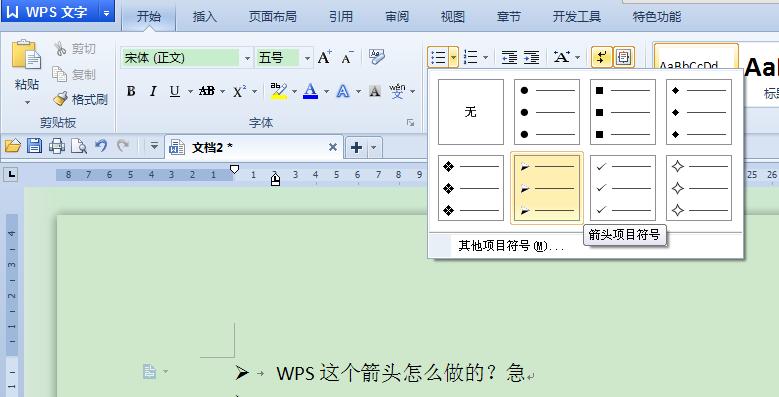Decrease font size with A- icon

pyautogui.click(x=347, y=58)
